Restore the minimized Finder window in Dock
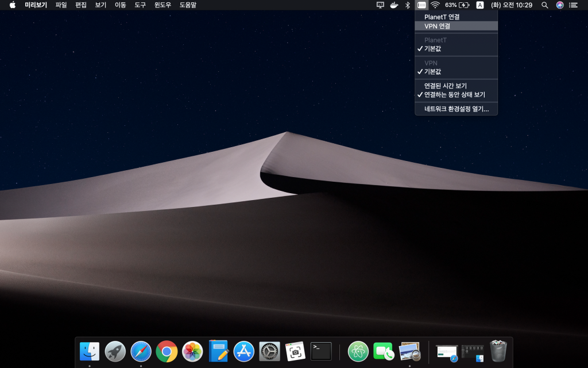 pyautogui.click(x=473, y=352)
